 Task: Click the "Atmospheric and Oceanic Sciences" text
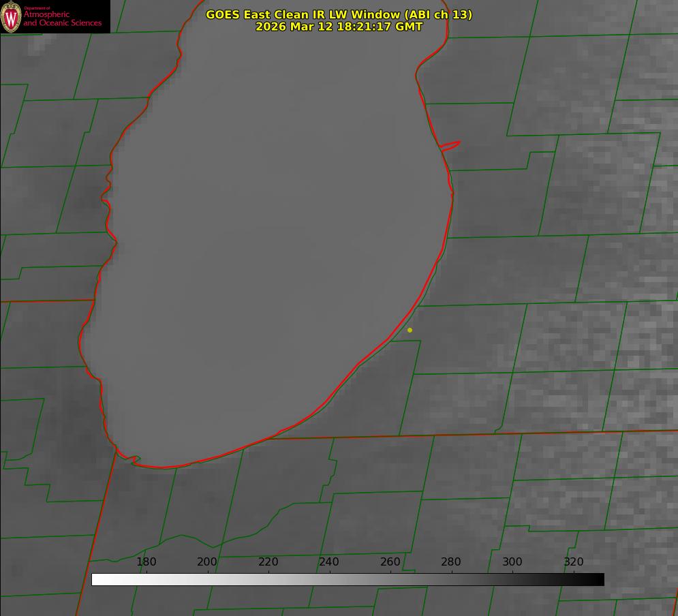62,19
